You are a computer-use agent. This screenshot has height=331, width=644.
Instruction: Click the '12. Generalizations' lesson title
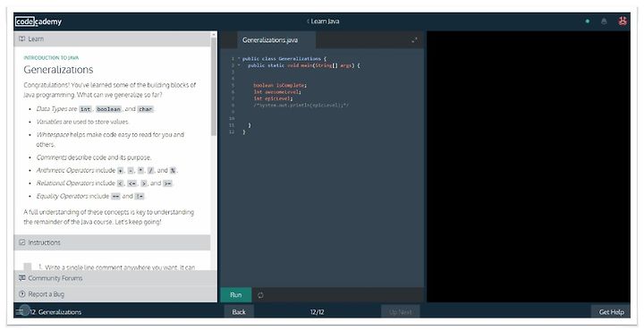tap(55, 312)
